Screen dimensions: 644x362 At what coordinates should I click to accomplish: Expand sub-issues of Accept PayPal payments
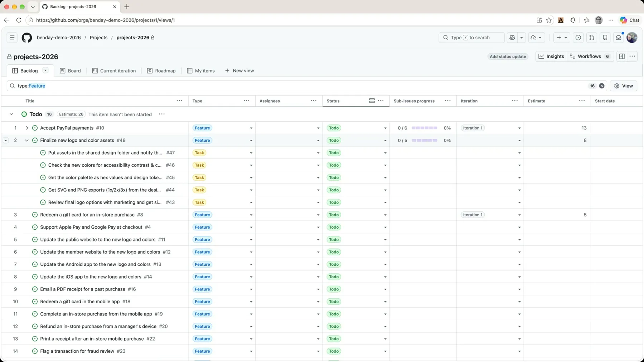[x=27, y=128]
